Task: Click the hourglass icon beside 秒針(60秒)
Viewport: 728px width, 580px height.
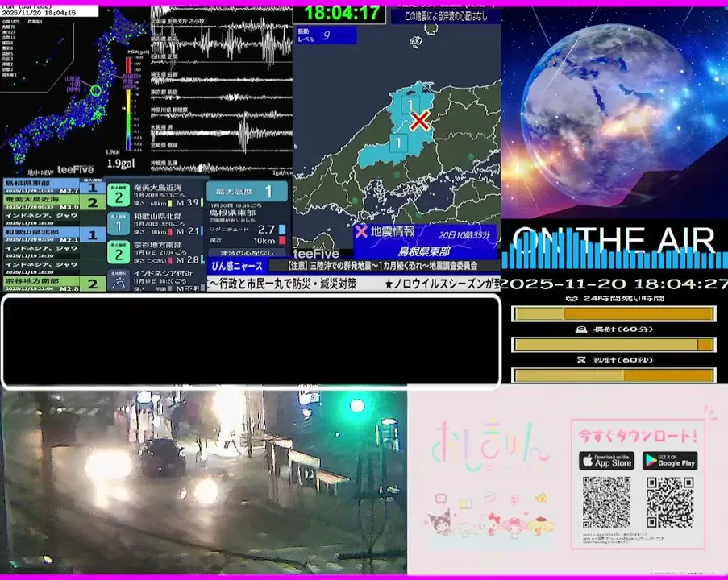Action: [581, 360]
